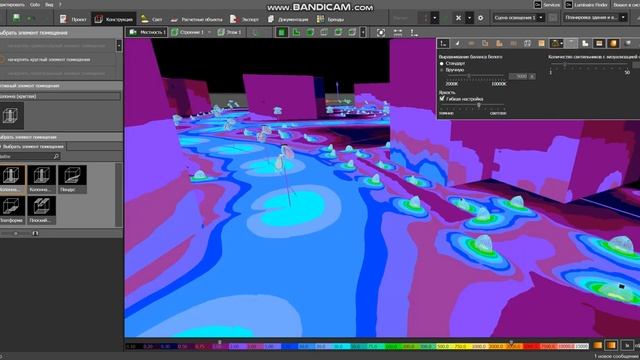Open the Планировка здания dropdown
Screen dimensions: 640x360
pos(595,18)
